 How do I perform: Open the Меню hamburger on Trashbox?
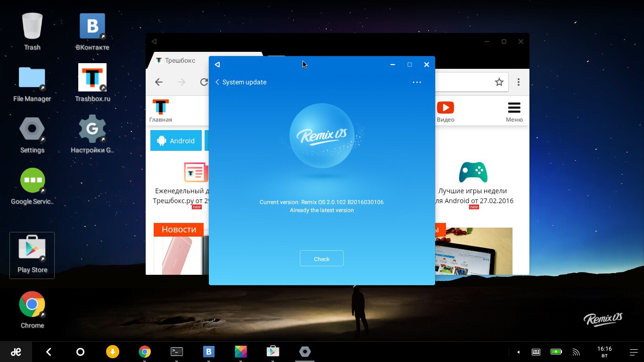point(514,112)
